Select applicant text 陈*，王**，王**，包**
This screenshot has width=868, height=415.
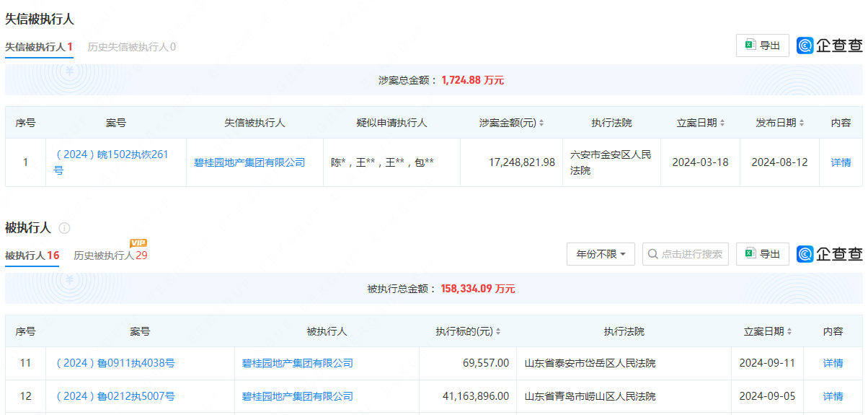(x=382, y=162)
